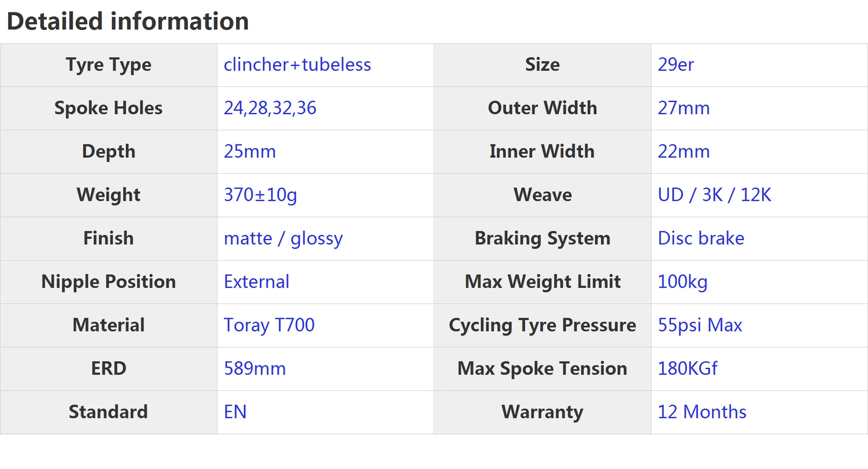
Task: Click the External nipple position value
Action: coord(257,282)
